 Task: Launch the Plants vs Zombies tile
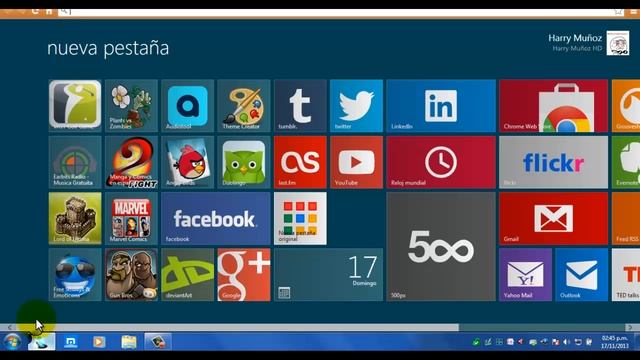tap(131, 106)
